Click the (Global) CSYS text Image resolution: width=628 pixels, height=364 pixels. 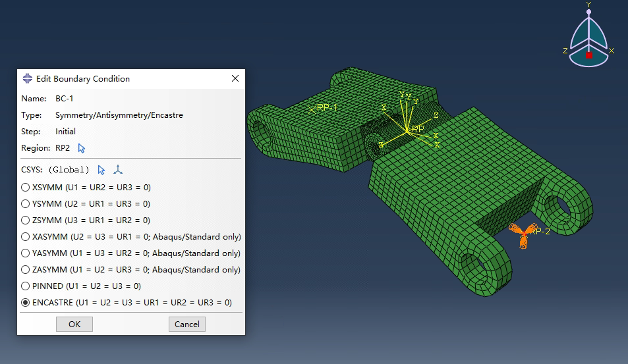tap(69, 170)
